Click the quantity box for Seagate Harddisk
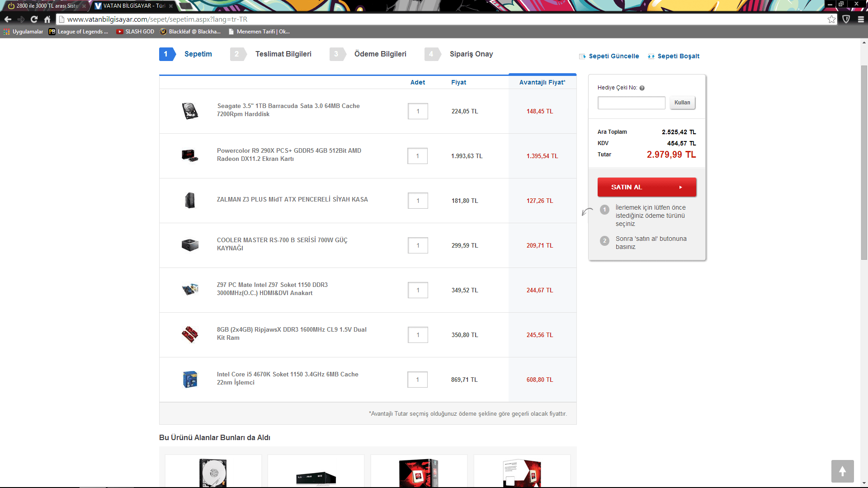 click(418, 111)
